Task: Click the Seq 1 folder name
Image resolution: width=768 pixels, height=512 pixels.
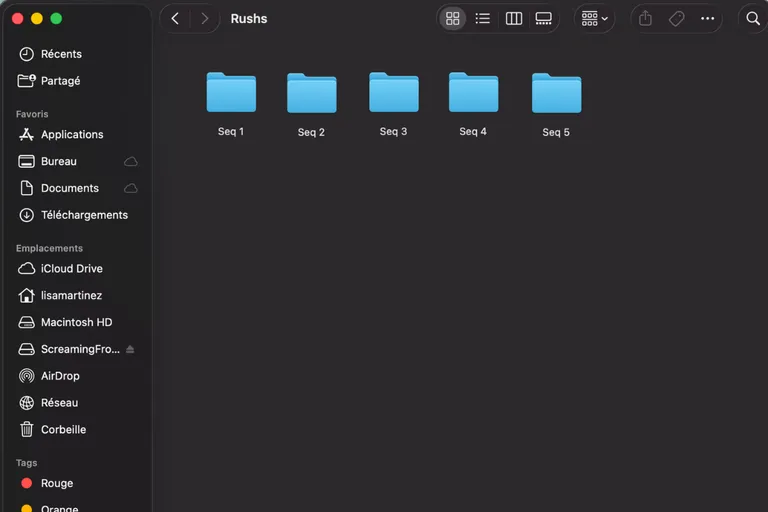Action: pos(231,131)
